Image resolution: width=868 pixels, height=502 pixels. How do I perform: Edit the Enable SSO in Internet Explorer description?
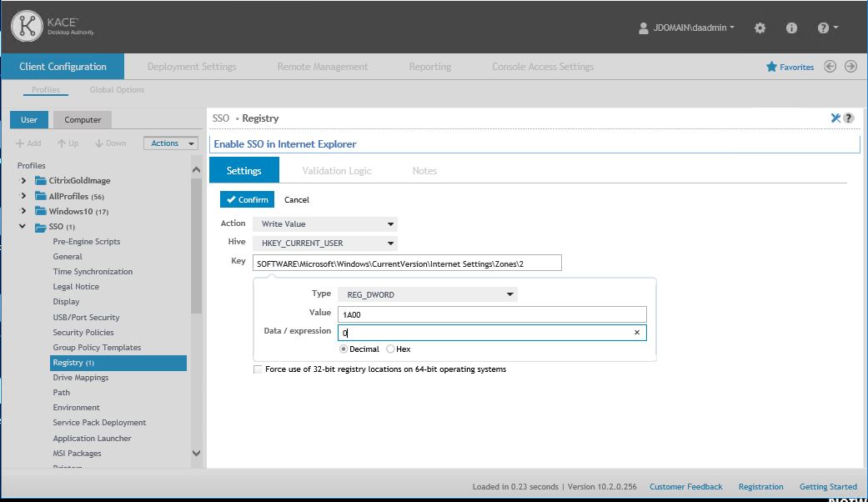(x=534, y=144)
